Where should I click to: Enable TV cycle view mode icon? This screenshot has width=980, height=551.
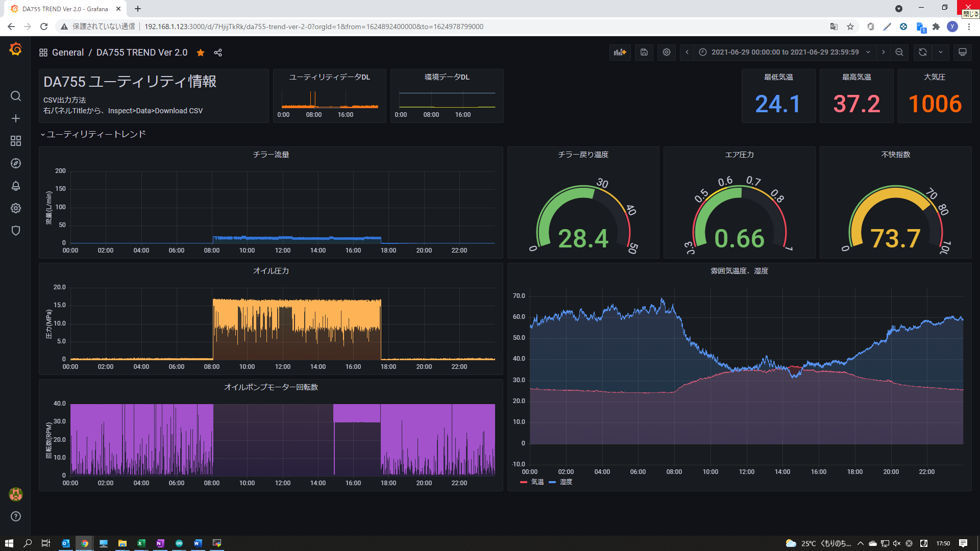(962, 52)
